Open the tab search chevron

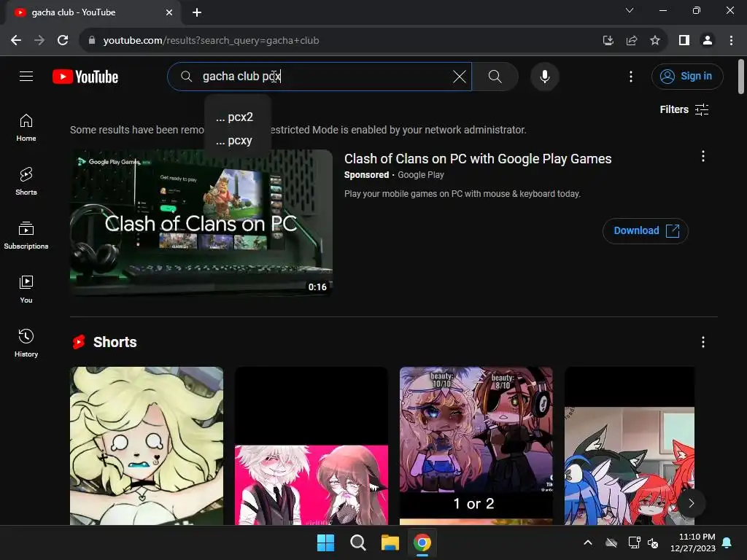[x=630, y=10]
